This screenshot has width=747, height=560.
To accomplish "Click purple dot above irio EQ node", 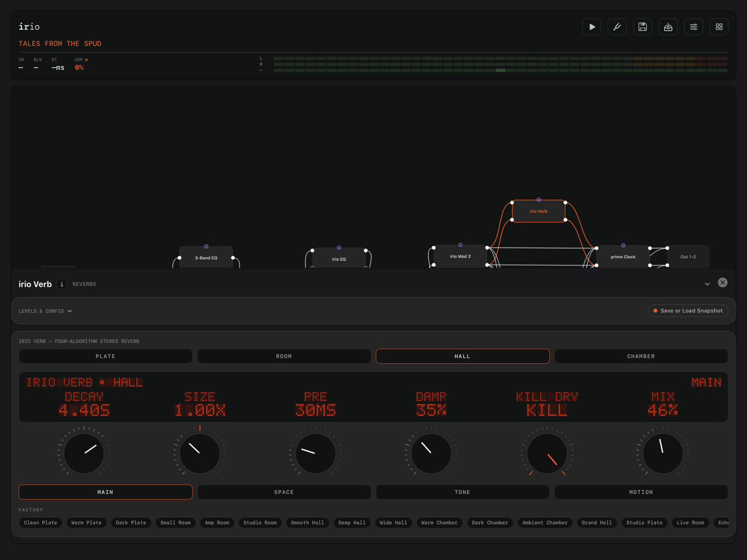I will pos(339,247).
